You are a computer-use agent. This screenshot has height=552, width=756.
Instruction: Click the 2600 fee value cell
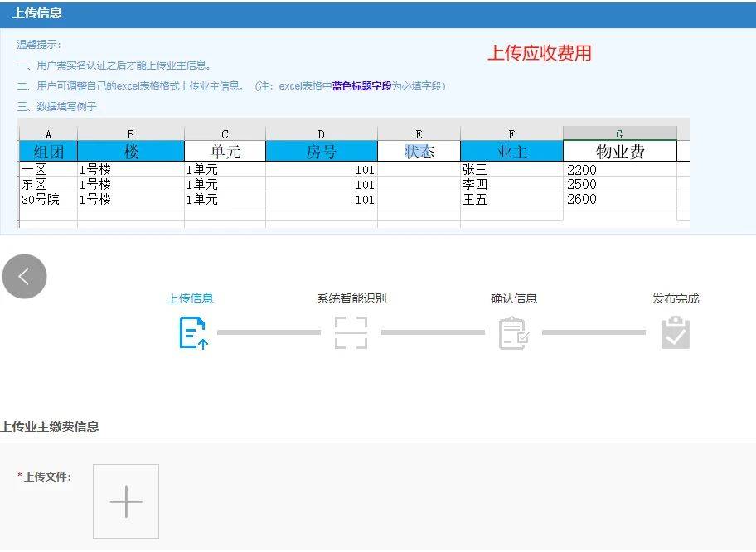click(x=582, y=199)
